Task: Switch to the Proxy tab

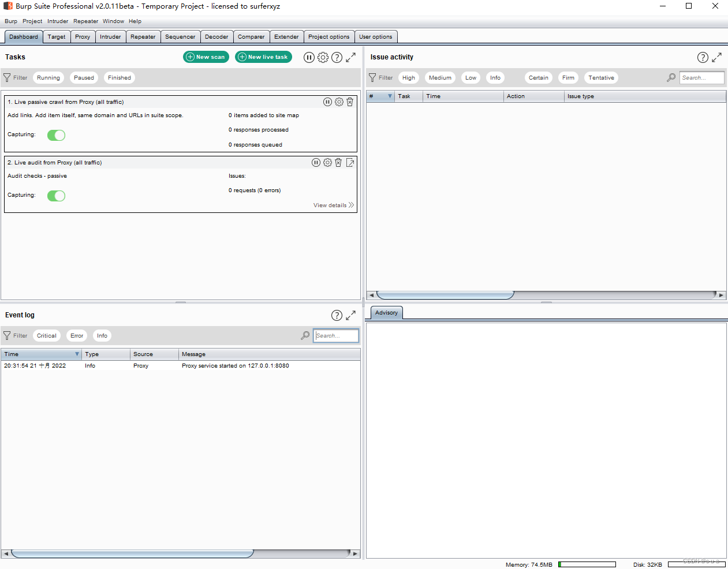Action: (x=83, y=37)
